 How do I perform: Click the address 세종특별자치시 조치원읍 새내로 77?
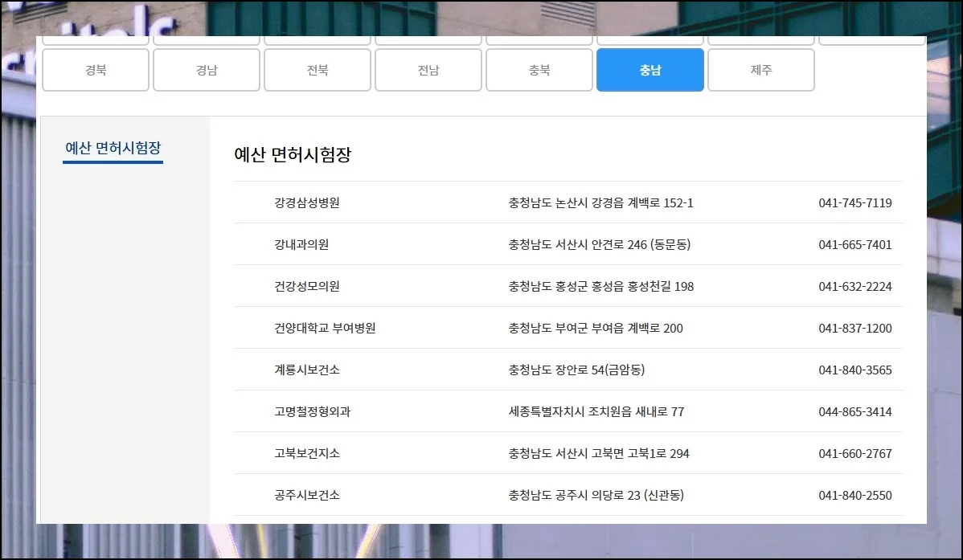596,412
